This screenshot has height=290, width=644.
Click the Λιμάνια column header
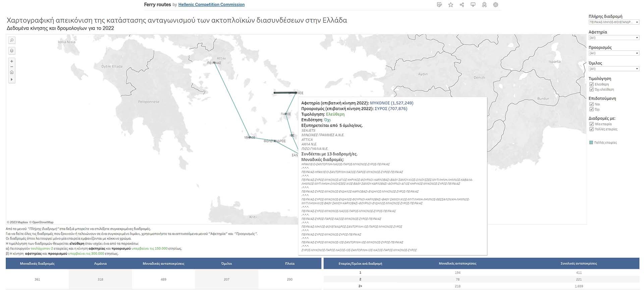[x=100, y=264]
